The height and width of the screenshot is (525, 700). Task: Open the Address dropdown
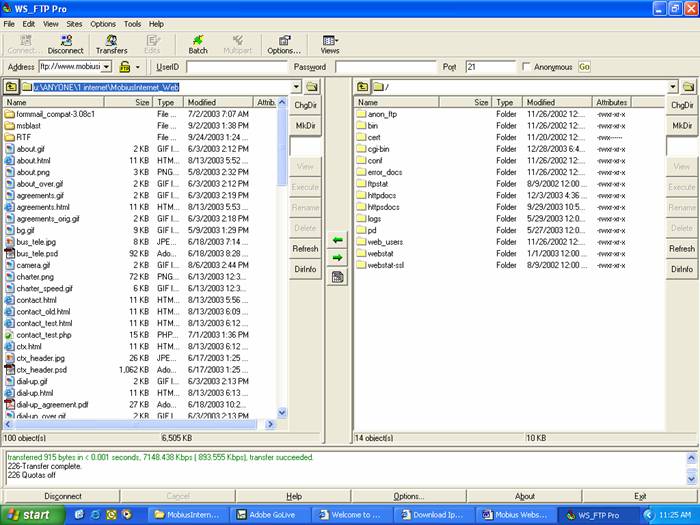[106, 67]
